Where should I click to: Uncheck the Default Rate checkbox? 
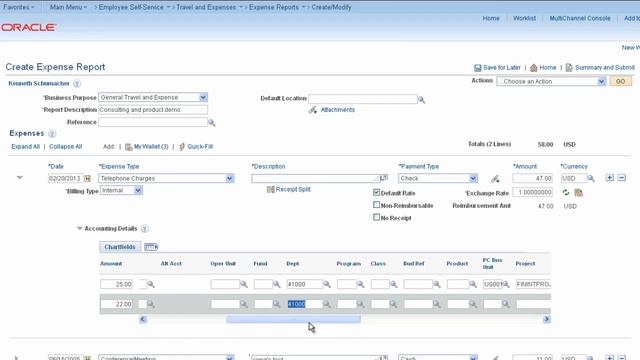click(376, 192)
